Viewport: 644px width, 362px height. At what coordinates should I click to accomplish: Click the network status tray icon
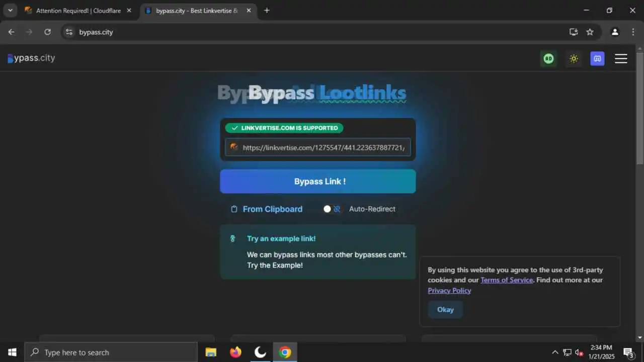point(567,352)
